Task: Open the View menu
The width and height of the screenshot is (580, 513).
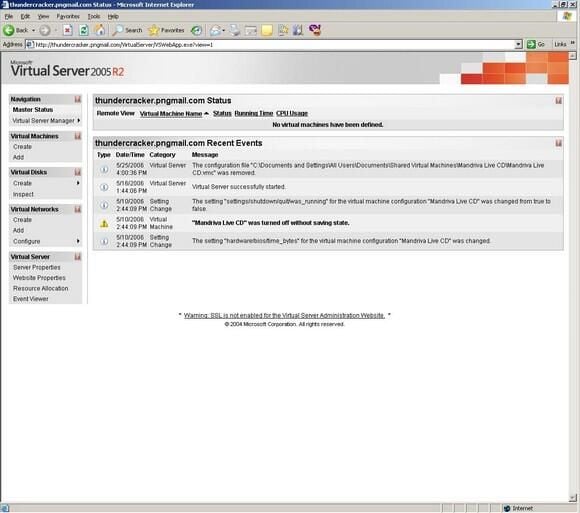Action: click(43, 16)
